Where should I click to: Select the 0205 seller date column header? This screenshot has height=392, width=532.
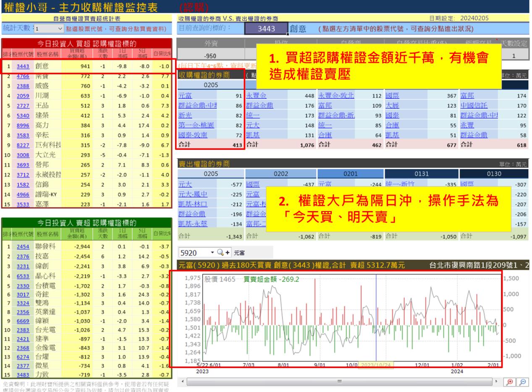coord(210,173)
